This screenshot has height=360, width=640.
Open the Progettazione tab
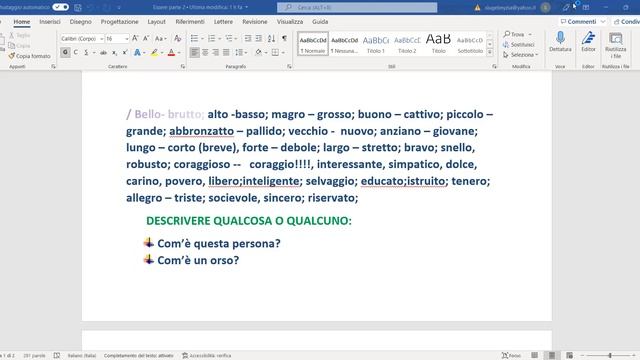(x=120, y=22)
